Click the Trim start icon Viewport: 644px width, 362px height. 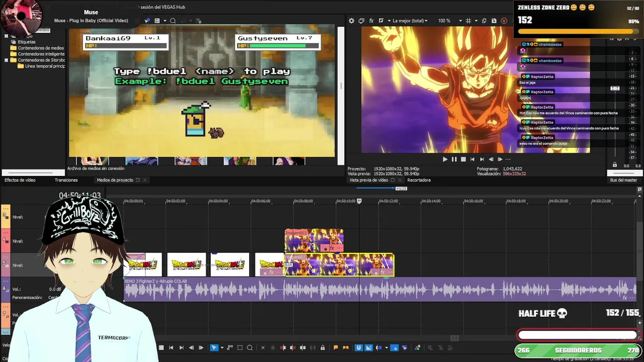click(283, 347)
